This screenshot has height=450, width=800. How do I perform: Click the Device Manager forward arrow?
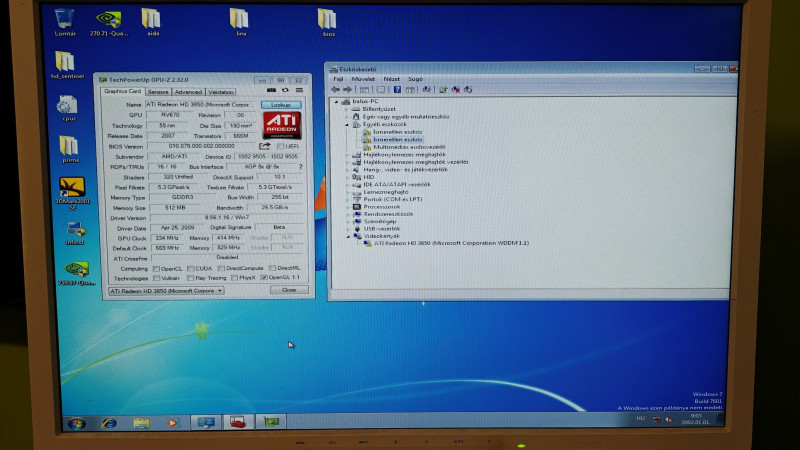click(x=347, y=90)
